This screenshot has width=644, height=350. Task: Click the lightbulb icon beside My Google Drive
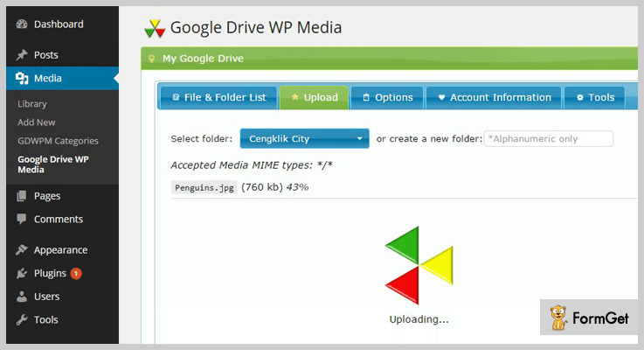(151, 59)
